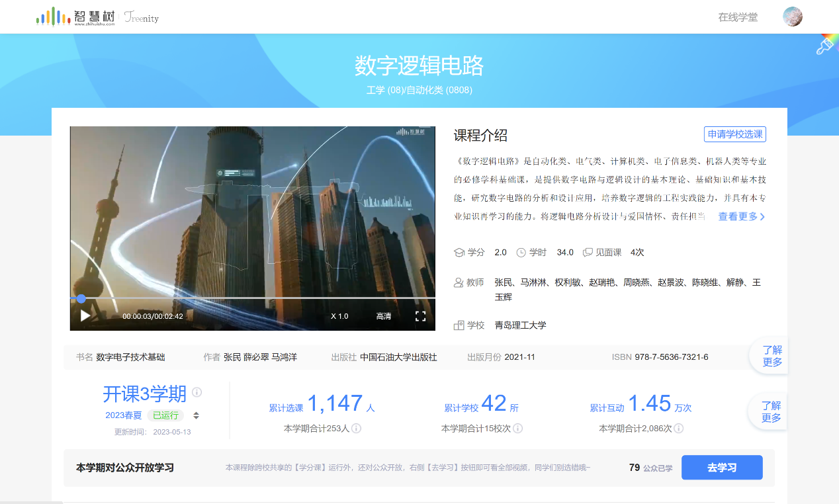This screenshot has height=504, width=839.
Task: Click the Zhihuishu logo
Action: 75,17
